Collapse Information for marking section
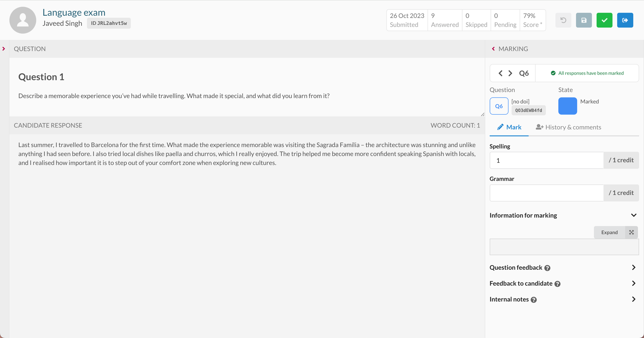The image size is (644, 338). [633, 215]
